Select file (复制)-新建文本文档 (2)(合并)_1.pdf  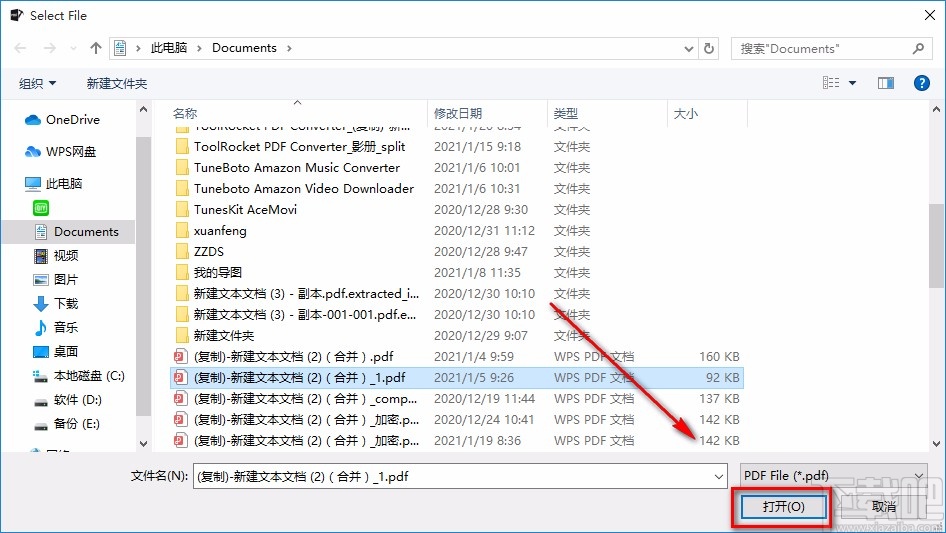[x=457, y=378]
